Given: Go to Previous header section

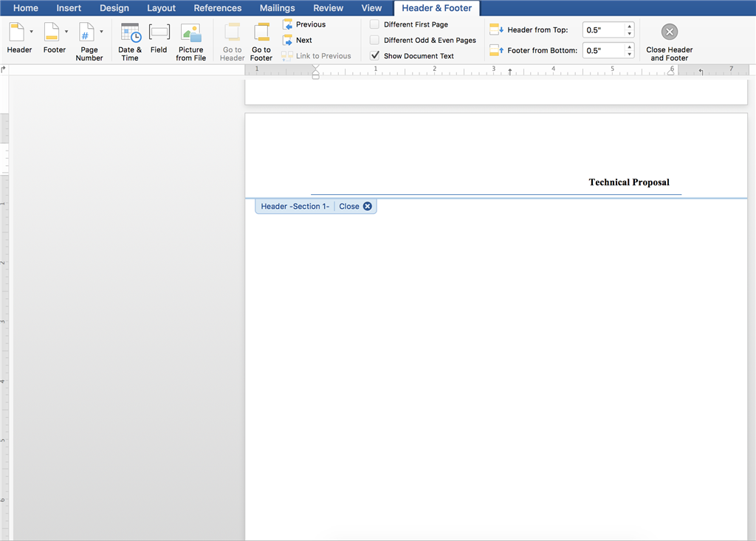Looking at the screenshot, I should point(303,24).
